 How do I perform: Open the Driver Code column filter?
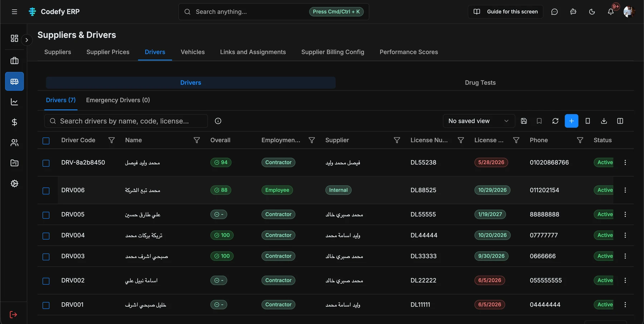click(x=112, y=140)
